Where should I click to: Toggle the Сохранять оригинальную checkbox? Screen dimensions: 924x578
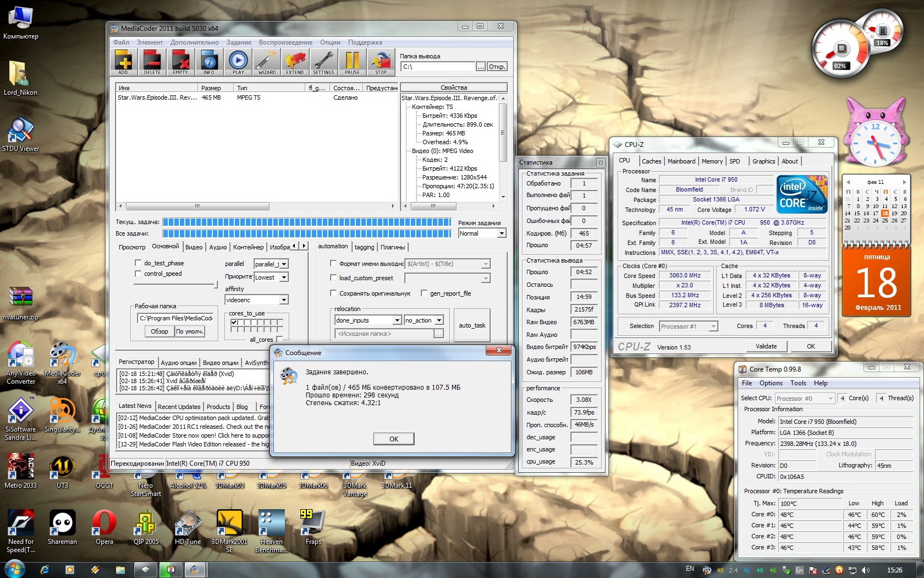333,293
